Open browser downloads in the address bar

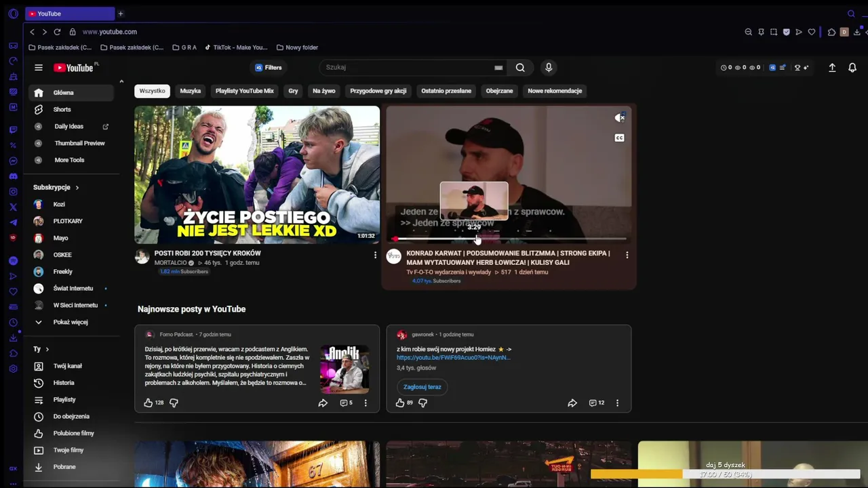coord(857,32)
